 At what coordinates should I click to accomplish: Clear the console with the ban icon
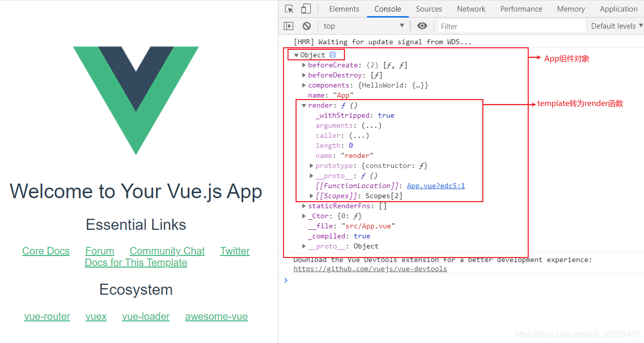click(307, 26)
